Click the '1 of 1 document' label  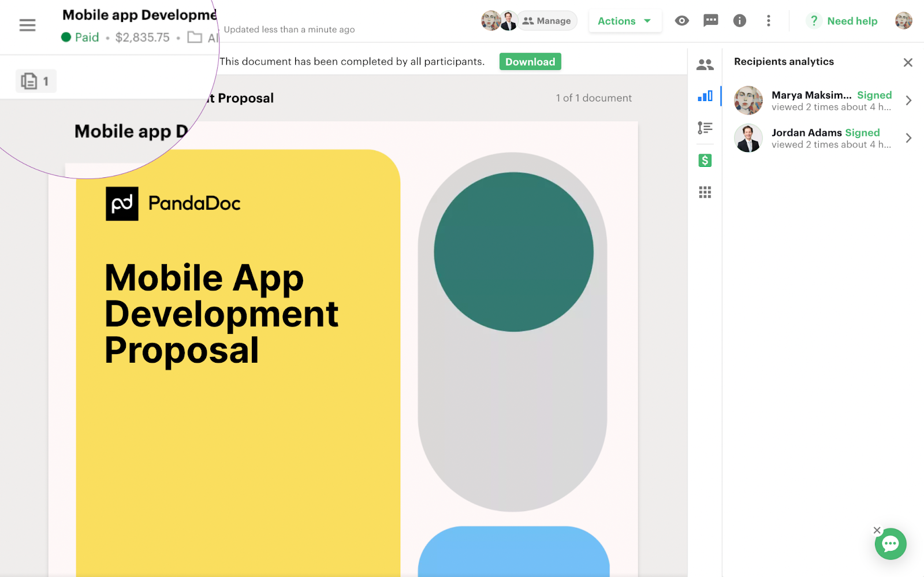(594, 98)
